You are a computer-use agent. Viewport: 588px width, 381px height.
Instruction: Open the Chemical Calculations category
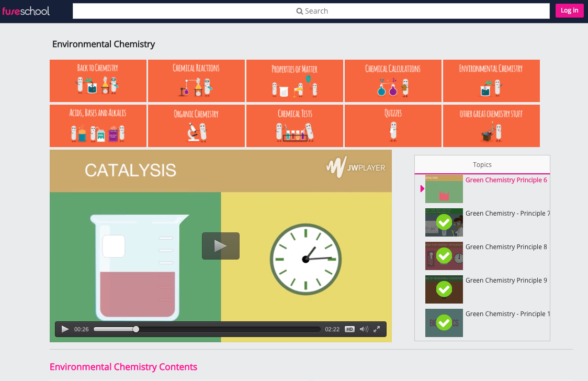click(x=392, y=81)
